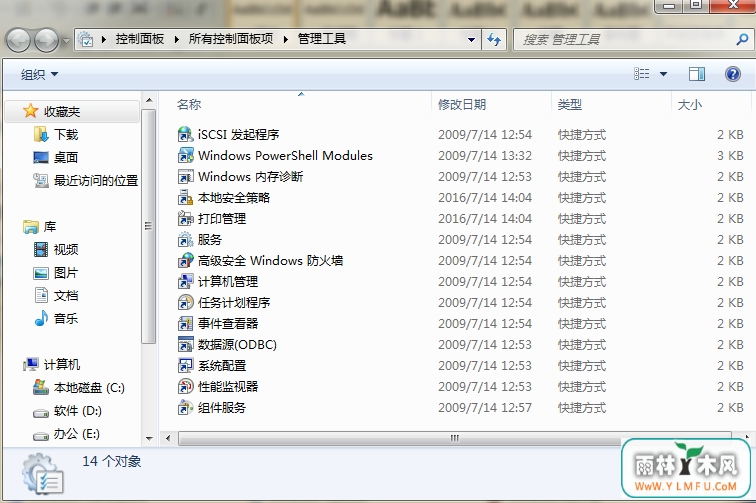Open the 图片 library
The image size is (756, 503).
coord(55,272)
